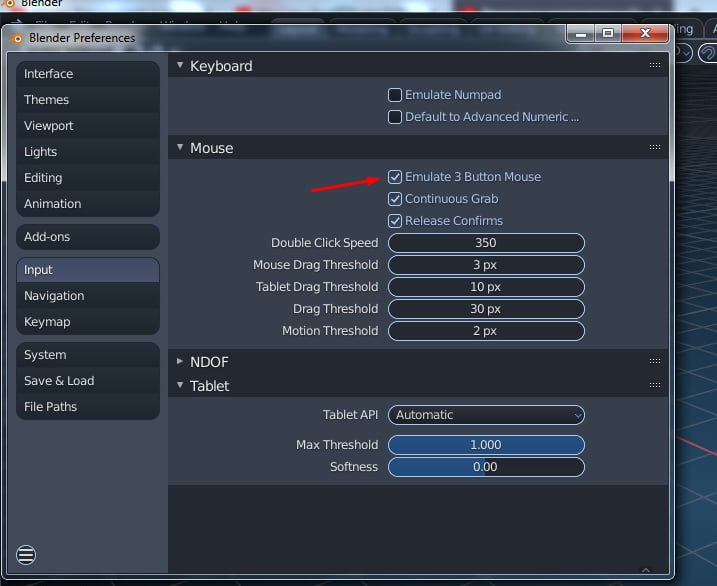Click the Softness slider
This screenshot has width=717, height=586.
coord(486,467)
